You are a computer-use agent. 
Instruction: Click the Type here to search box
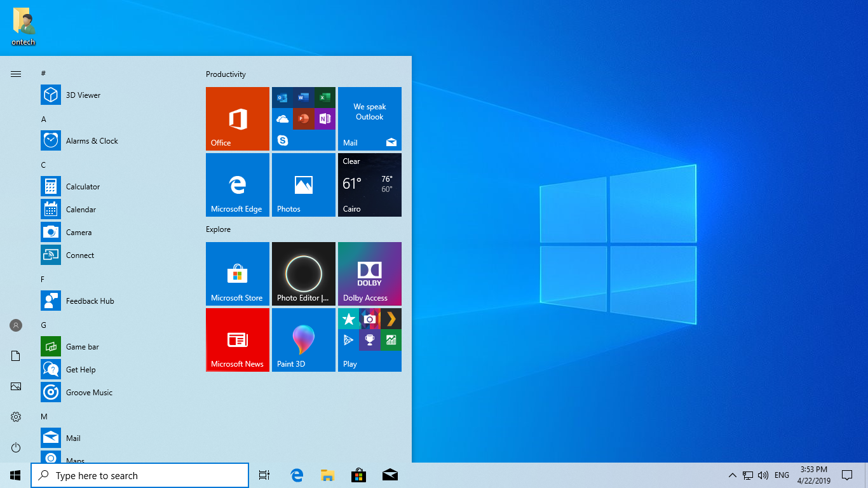tap(140, 475)
